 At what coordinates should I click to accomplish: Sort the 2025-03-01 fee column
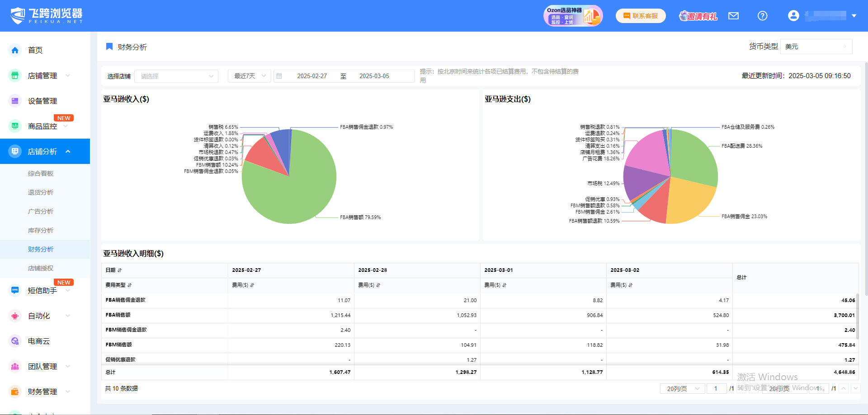[505, 285]
